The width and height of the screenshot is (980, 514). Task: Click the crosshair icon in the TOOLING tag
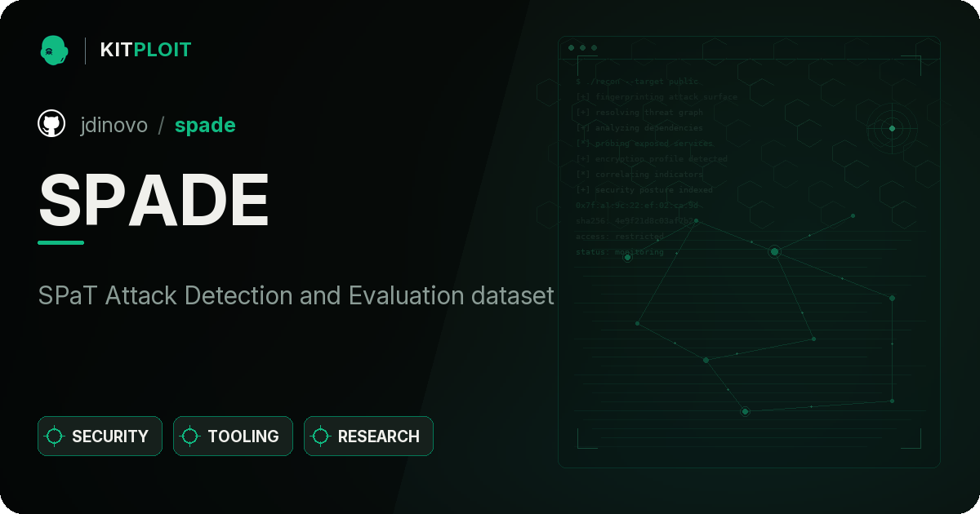[x=190, y=436]
